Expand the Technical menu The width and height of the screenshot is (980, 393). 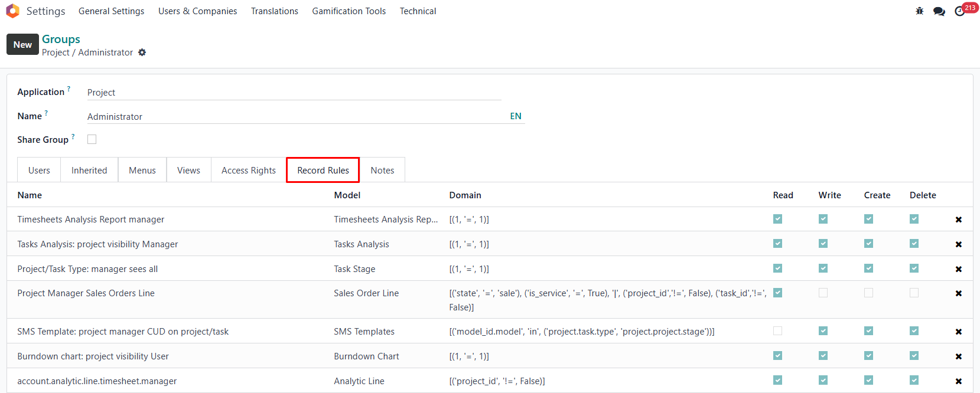tap(418, 11)
